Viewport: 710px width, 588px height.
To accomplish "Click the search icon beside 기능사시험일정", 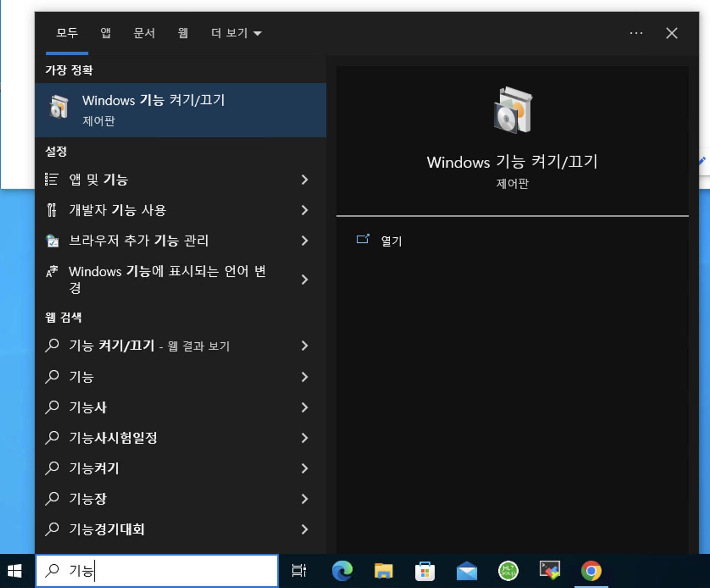I will [x=52, y=438].
